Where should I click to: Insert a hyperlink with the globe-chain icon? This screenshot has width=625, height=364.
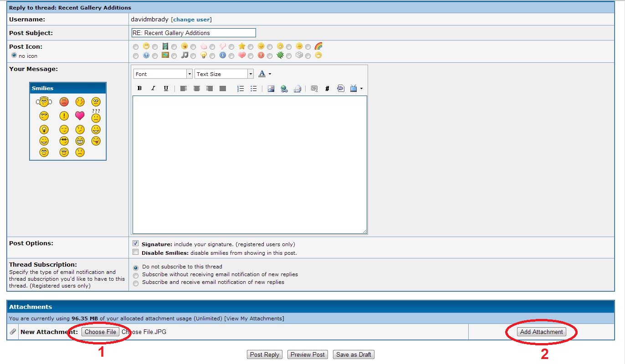(284, 89)
